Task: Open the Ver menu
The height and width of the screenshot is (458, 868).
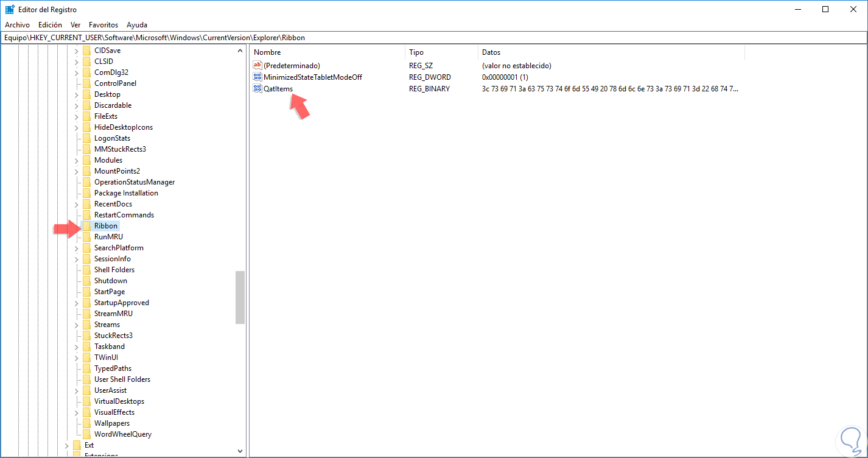Action: click(x=75, y=25)
